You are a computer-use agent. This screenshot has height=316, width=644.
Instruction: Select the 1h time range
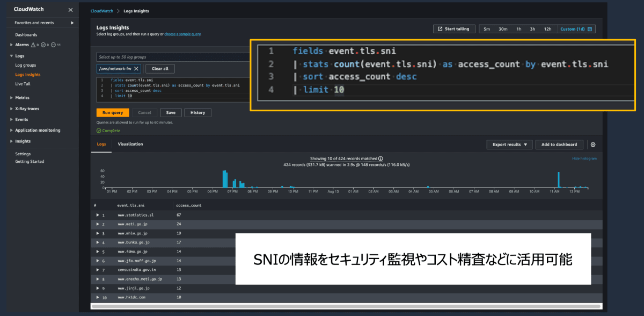[519, 29]
